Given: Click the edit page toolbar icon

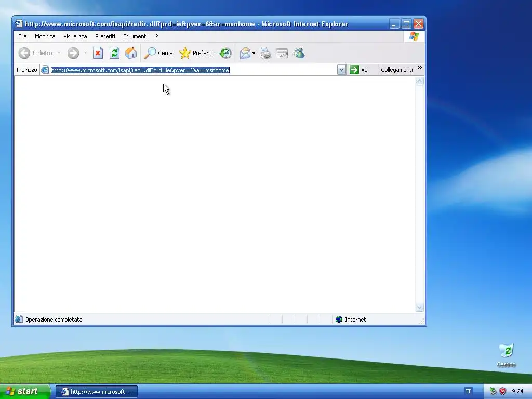Looking at the screenshot, I should [x=282, y=53].
